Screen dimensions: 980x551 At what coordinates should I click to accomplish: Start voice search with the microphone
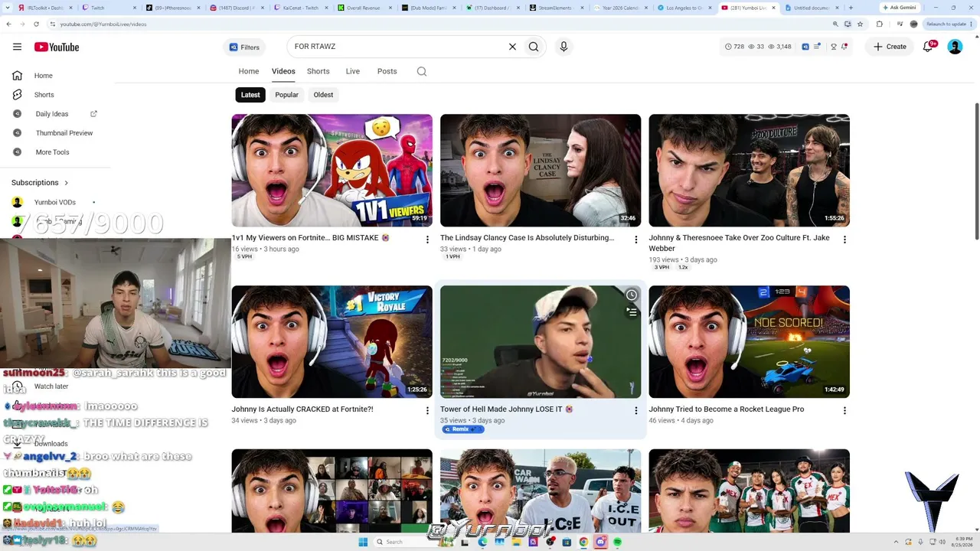pyautogui.click(x=563, y=47)
